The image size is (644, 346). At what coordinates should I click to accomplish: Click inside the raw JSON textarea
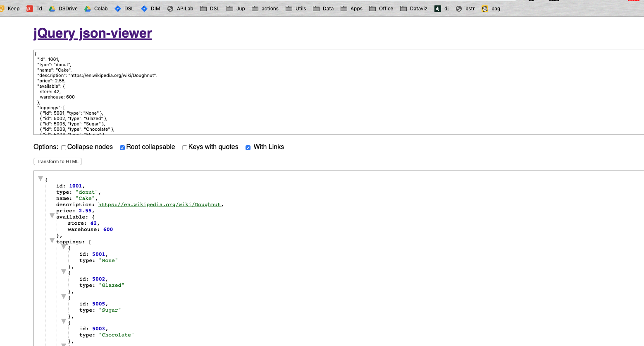click(x=339, y=92)
